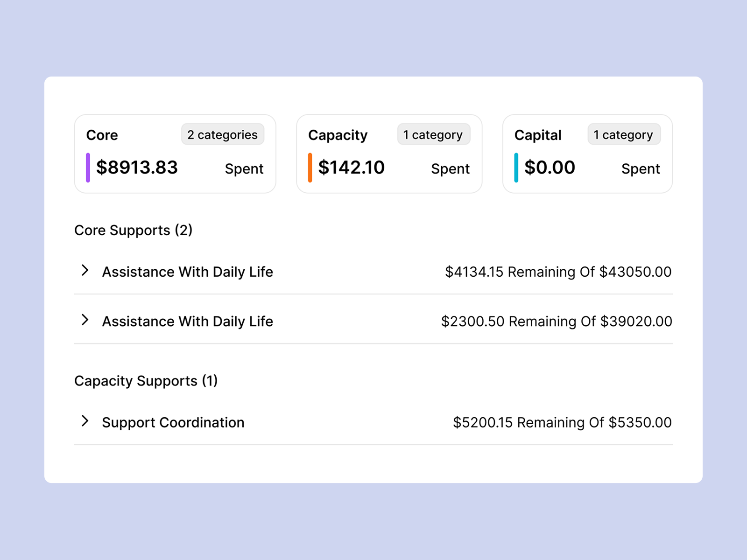This screenshot has width=747, height=560.
Task: Click the '1 category' badge on Capacity
Action: point(433,135)
